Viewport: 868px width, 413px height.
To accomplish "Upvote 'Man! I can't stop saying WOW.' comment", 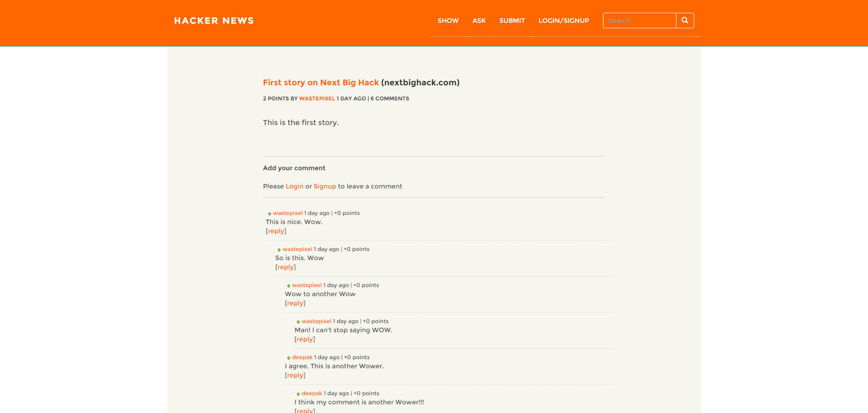I will tap(298, 322).
